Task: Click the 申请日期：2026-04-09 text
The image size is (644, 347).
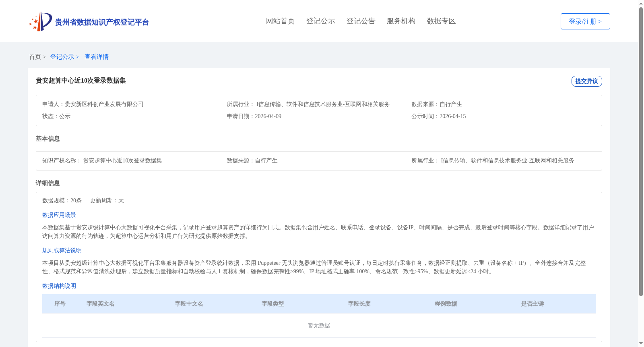Action: (254, 116)
